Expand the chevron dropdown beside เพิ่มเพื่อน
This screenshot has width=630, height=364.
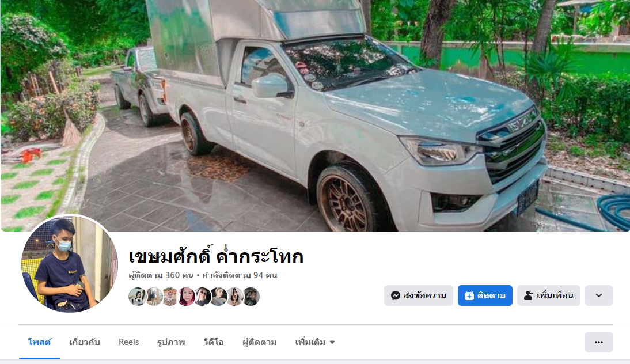point(599,295)
